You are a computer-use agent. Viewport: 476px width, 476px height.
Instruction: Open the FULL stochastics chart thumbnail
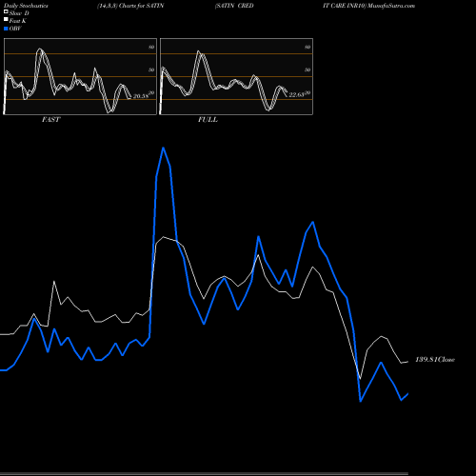pyautogui.click(x=236, y=76)
